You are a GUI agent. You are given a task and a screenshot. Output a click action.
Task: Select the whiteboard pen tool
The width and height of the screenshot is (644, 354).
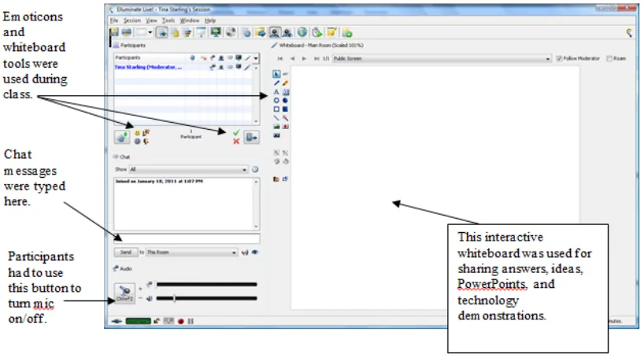276,83
